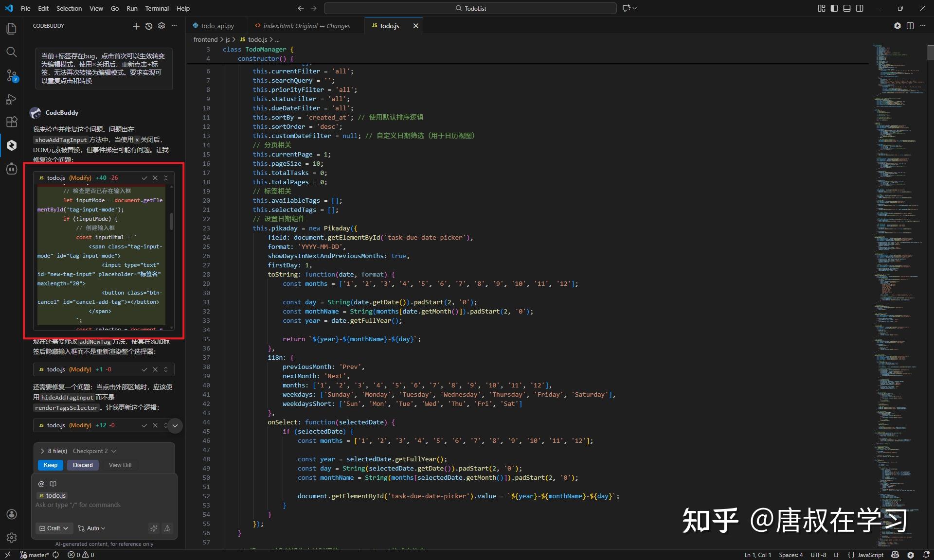Expand the todo.js +1 -0 diff block
The height and width of the screenshot is (560, 934).
pos(166,369)
